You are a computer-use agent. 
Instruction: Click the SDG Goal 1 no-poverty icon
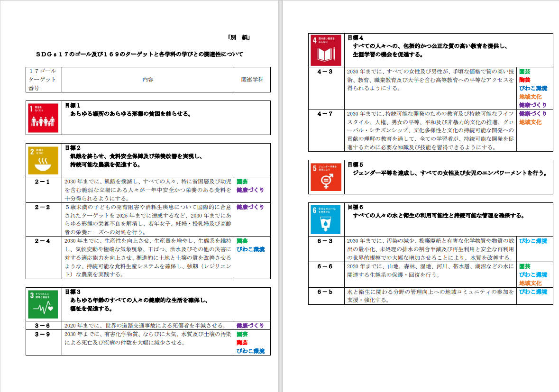(44, 118)
